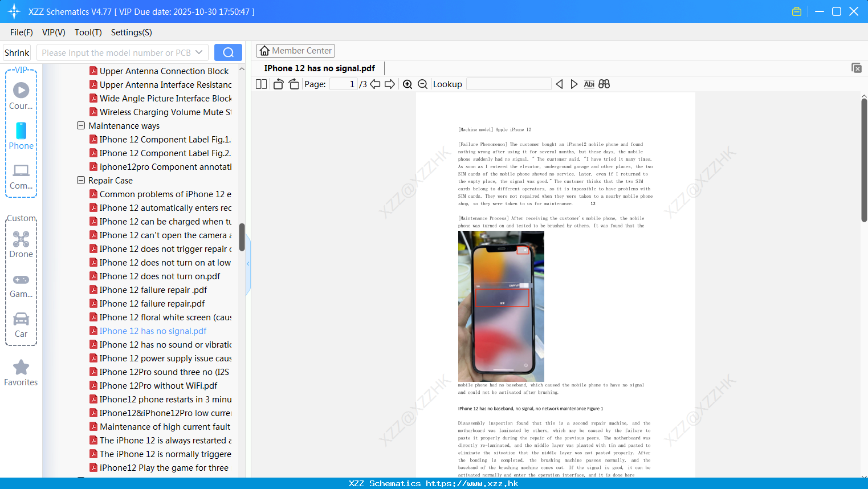Collapse the left panel with the splitter arrow
The width and height of the screenshot is (868, 489).
248,264
